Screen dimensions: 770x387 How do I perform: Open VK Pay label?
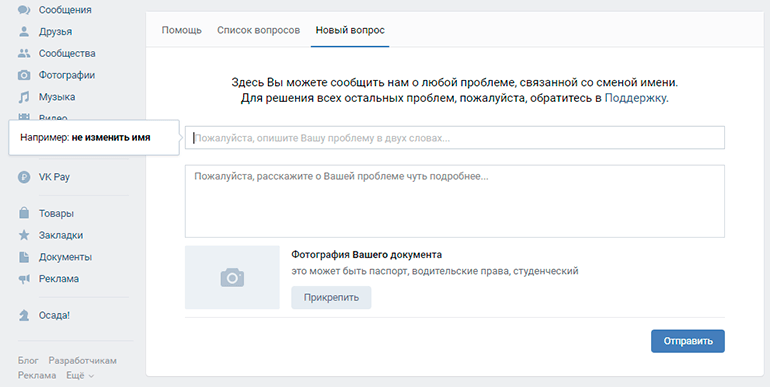[54, 177]
